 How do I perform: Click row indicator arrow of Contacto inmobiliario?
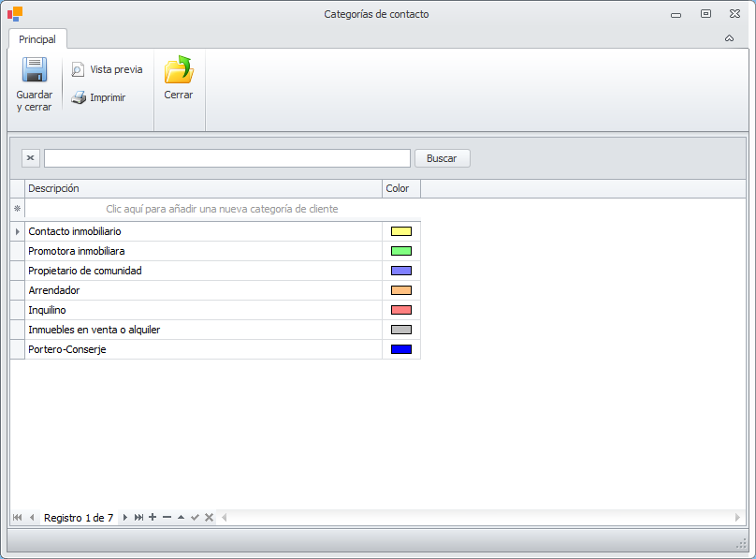click(18, 231)
